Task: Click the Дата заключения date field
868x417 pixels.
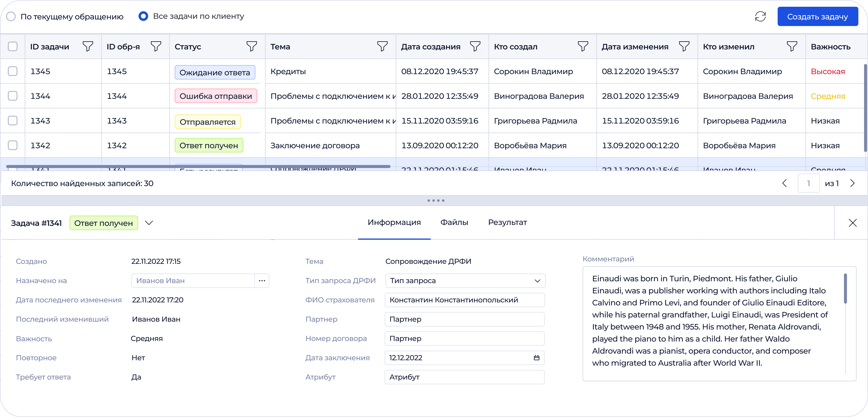Action: tap(465, 358)
